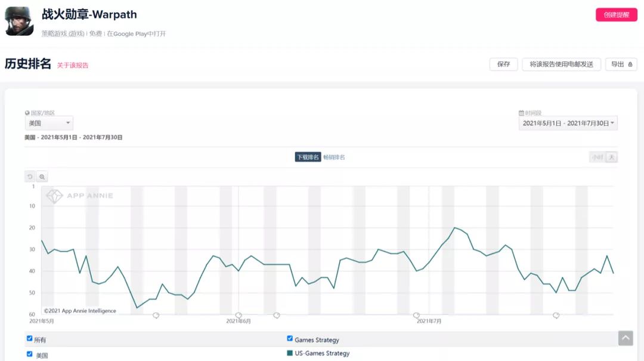This screenshot has height=361, width=644.
Task: Click the lock icon on the export button
Action: [x=630, y=64]
